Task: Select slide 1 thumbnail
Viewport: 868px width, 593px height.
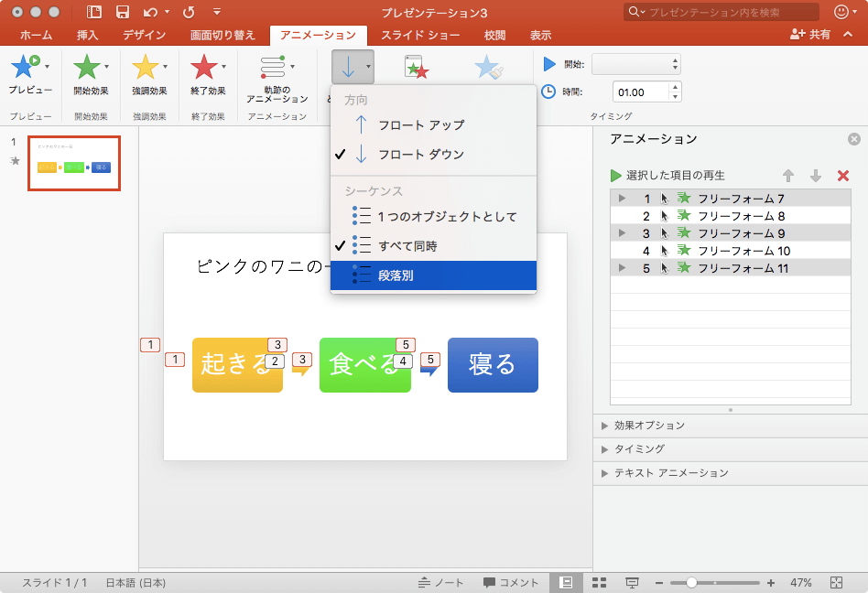Action: 74,163
